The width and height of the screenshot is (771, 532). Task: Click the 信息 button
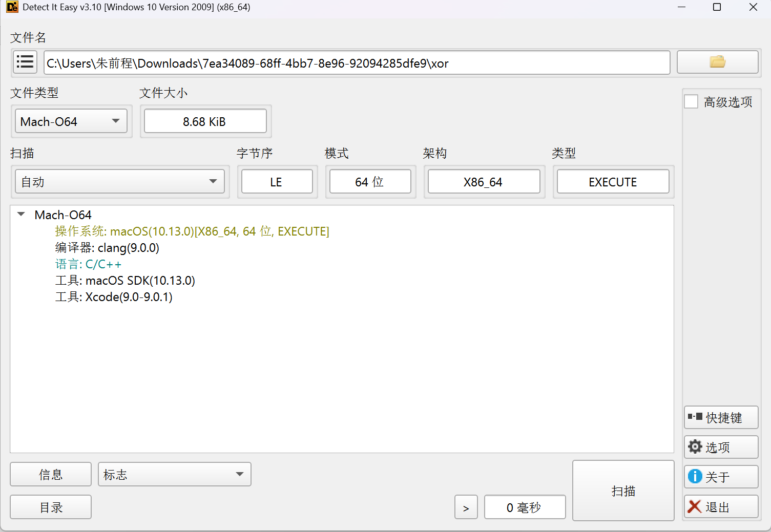point(51,474)
